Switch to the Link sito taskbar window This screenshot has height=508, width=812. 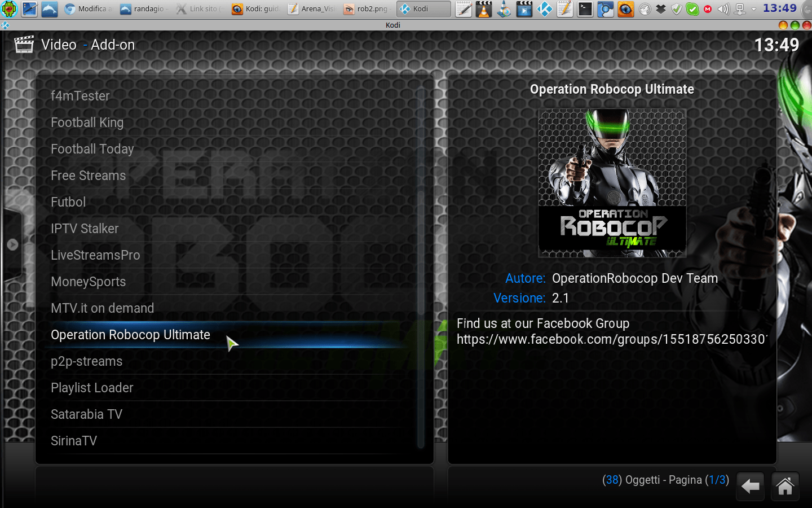pos(199,9)
